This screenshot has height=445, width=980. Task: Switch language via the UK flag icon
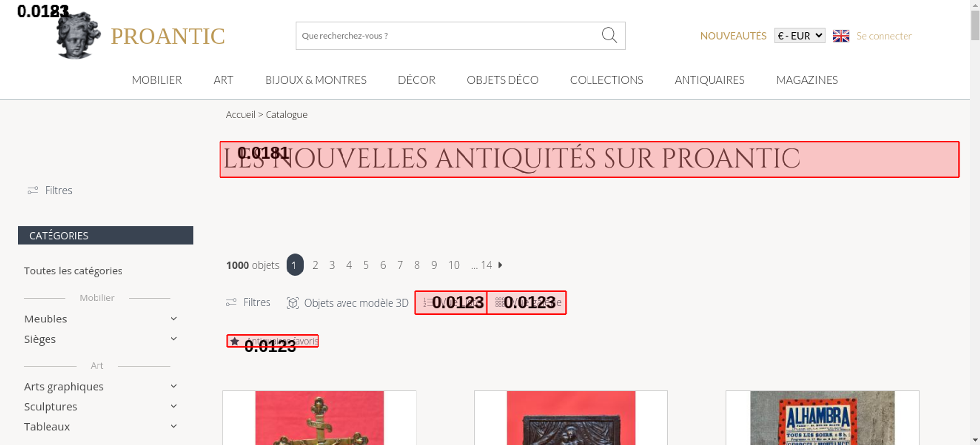(841, 36)
